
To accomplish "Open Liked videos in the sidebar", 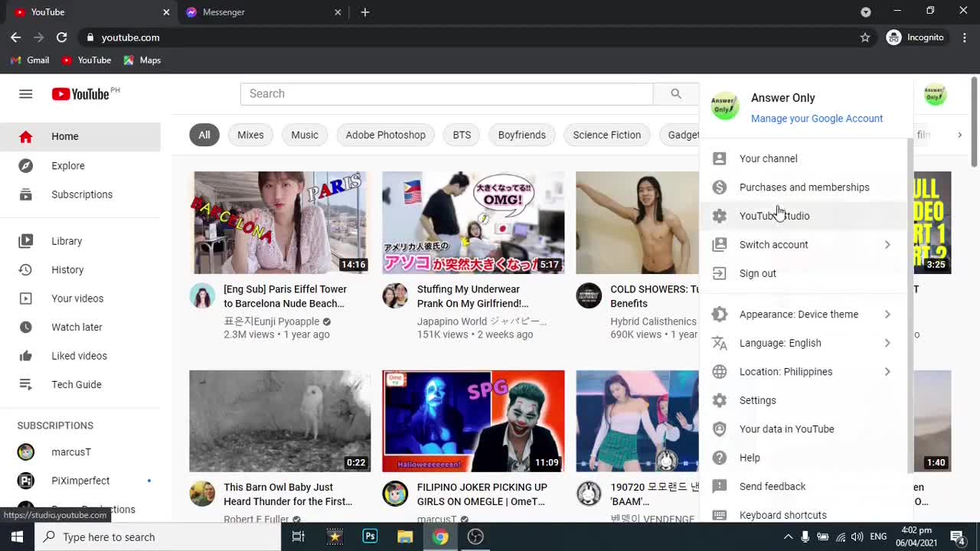I will (x=80, y=356).
